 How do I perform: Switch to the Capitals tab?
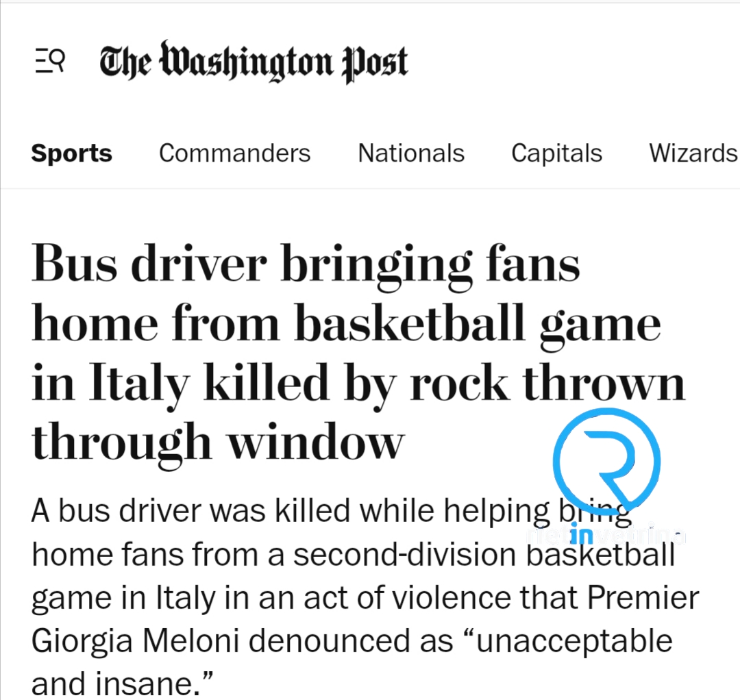coord(556,153)
